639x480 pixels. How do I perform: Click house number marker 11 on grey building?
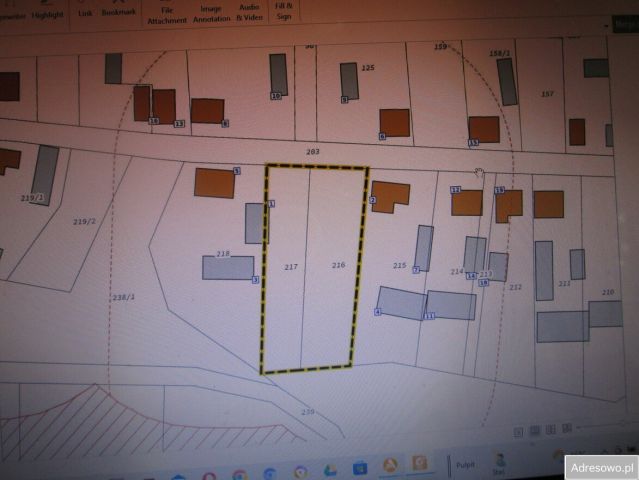click(429, 316)
